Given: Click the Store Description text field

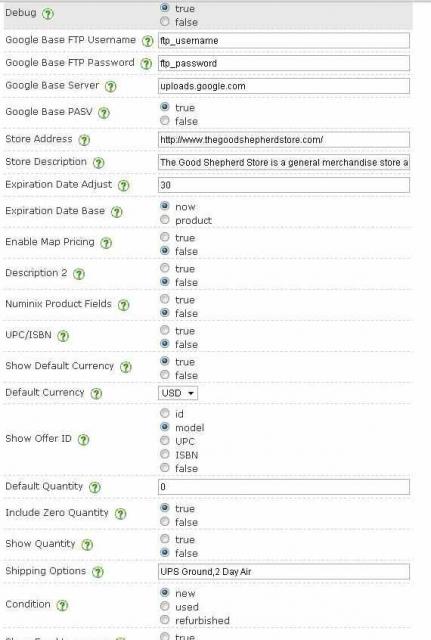Looking at the screenshot, I should point(284,162).
